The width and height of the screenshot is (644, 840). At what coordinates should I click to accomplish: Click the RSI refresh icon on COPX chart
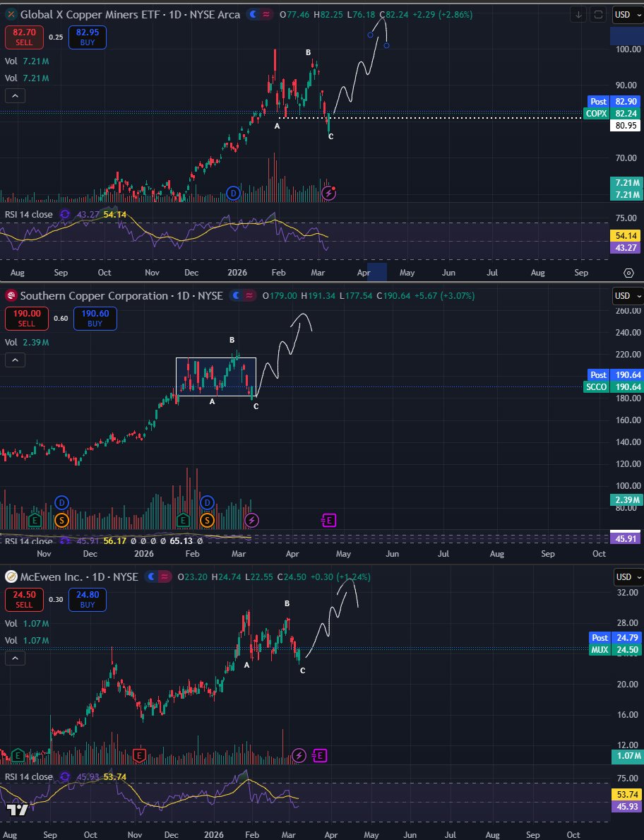tap(65, 214)
